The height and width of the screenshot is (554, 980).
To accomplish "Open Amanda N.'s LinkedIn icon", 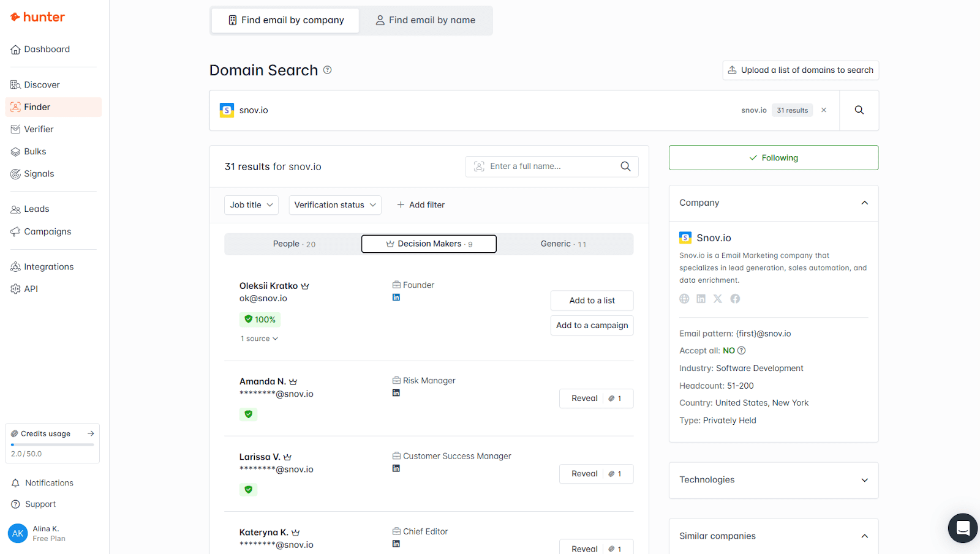I will (396, 393).
